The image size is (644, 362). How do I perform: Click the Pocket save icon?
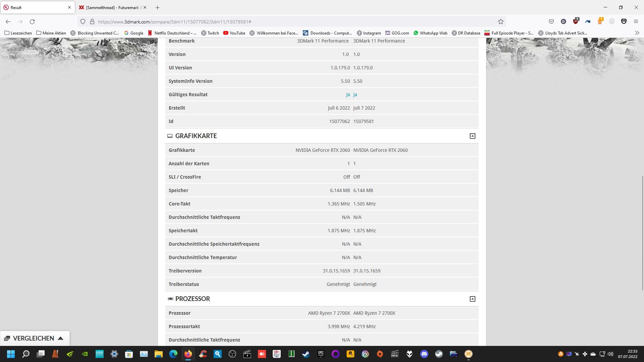[x=551, y=22]
